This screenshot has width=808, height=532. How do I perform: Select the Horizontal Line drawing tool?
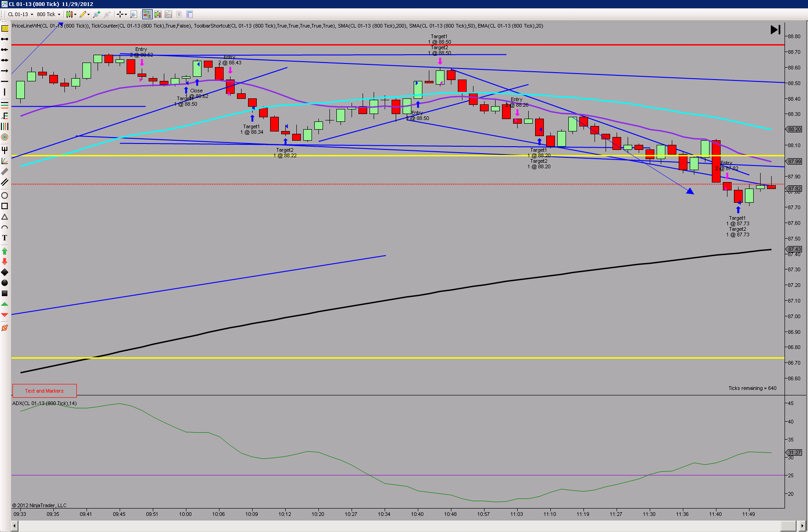[5, 81]
